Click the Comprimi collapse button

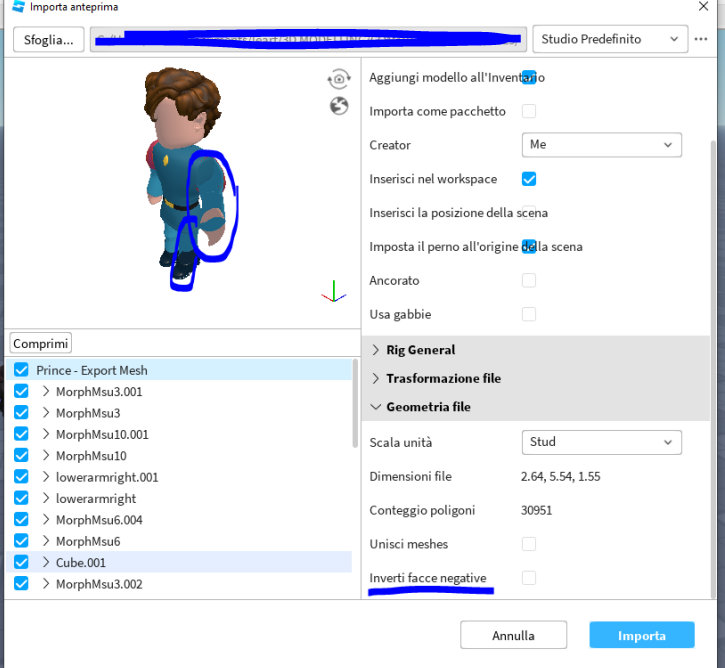pyautogui.click(x=41, y=343)
